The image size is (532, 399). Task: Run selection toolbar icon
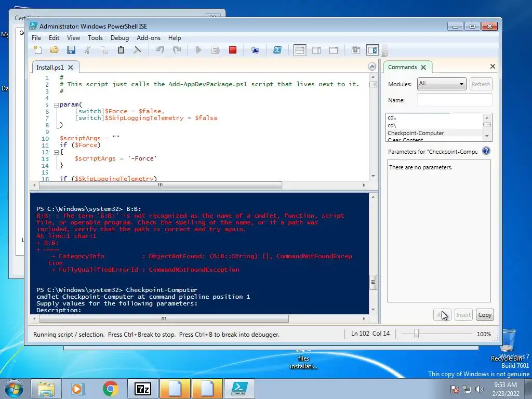point(216,50)
